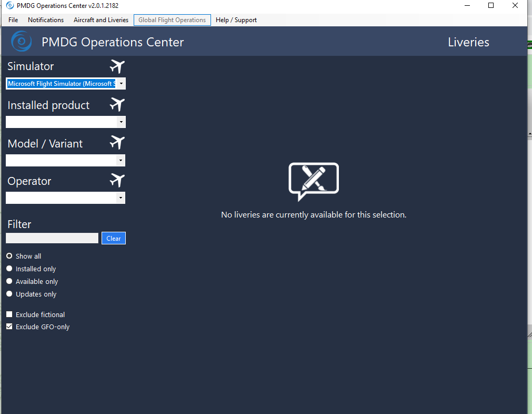Open the Global Flight Operations menu
Screen dimensions: 532x414
(x=172, y=20)
